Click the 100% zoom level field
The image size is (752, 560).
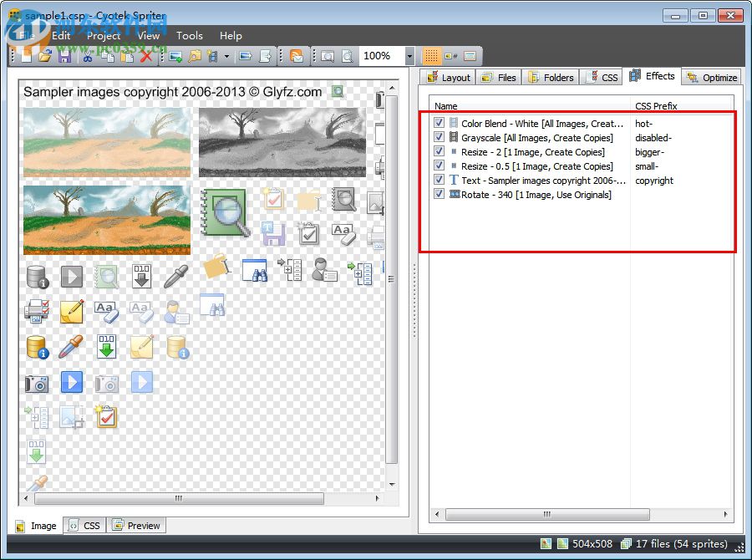(382, 56)
